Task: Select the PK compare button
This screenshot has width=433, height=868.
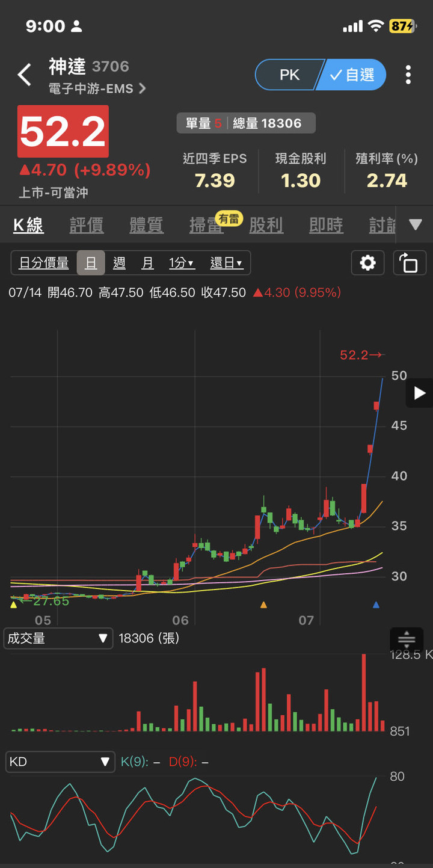Action: (289, 75)
